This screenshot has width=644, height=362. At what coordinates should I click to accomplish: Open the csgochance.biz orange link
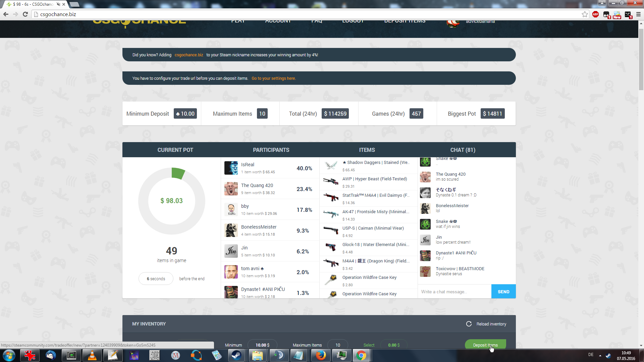point(189,55)
